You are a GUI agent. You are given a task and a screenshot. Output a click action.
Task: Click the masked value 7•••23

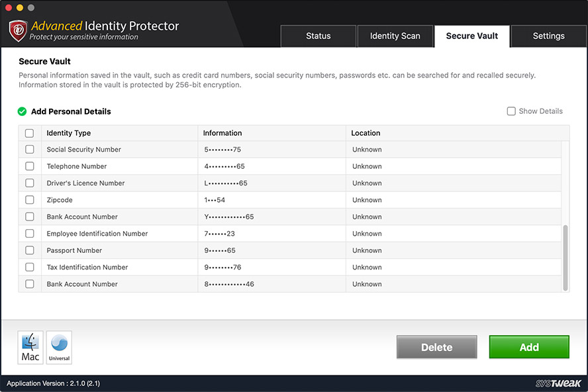coord(219,233)
